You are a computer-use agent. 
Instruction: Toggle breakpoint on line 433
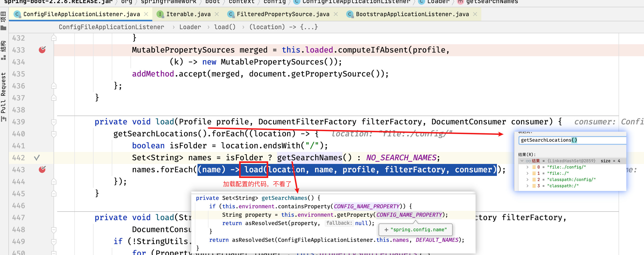pos(42,50)
